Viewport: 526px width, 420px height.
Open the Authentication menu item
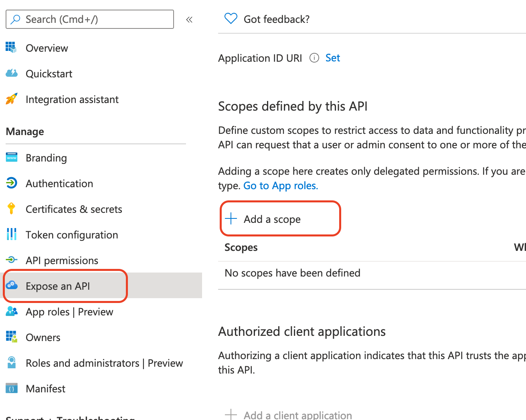pyautogui.click(x=59, y=184)
